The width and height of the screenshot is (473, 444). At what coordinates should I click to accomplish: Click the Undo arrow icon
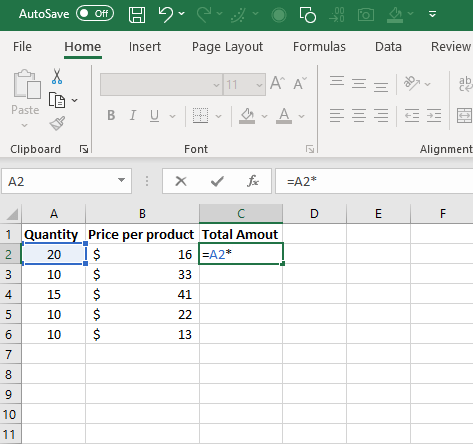166,14
